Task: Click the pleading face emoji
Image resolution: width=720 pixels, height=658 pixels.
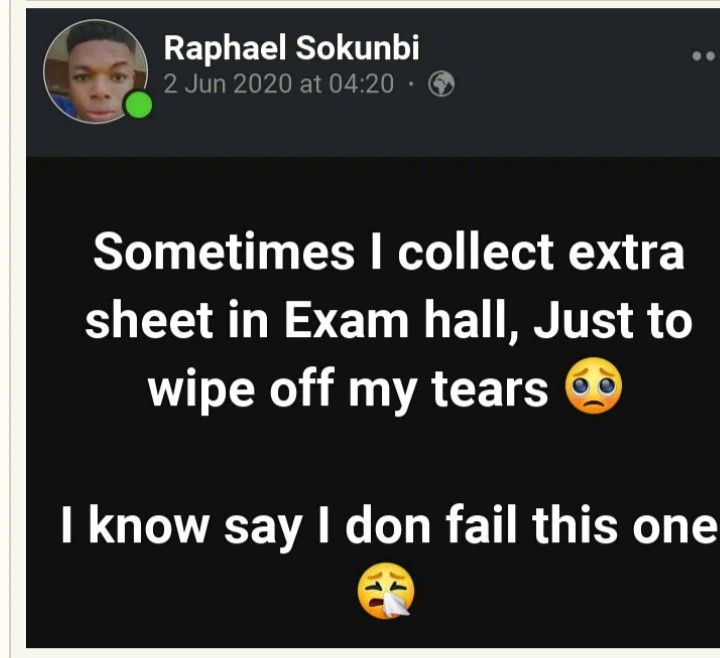Action: click(x=594, y=386)
